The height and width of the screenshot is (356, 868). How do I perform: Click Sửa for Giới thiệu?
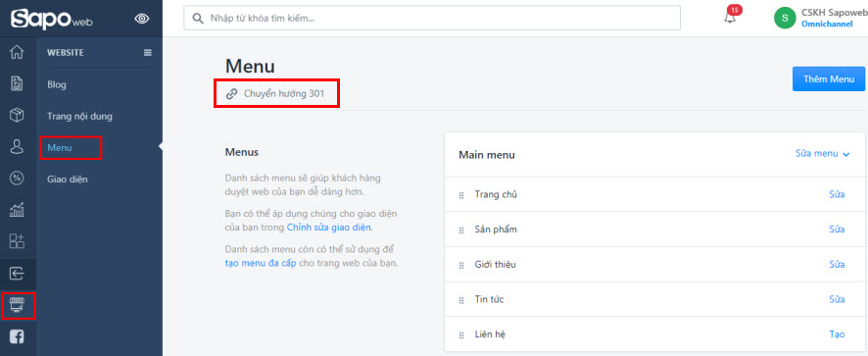(x=837, y=265)
